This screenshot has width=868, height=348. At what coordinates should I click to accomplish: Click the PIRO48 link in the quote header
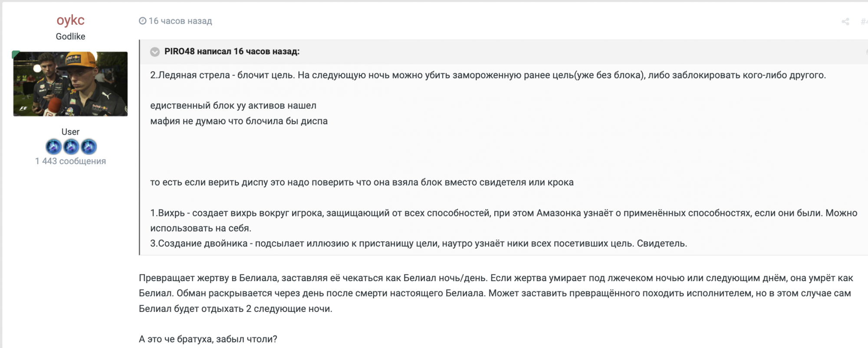point(179,51)
